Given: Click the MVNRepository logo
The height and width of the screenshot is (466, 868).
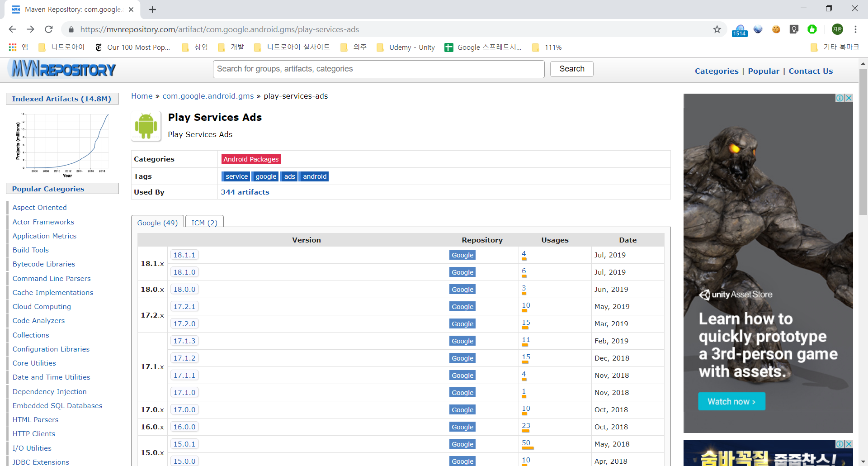Looking at the screenshot, I should (62, 69).
